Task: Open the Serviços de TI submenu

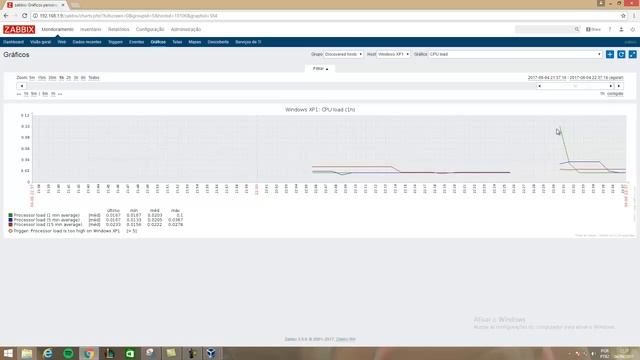Action: [x=248, y=42]
